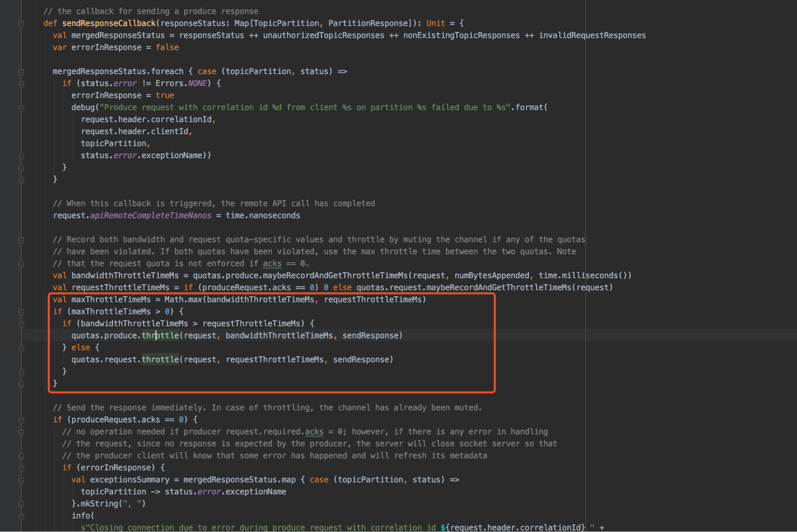The height and width of the screenshot is (532, 797).
Task: Click highlighted throttle in quotas.request.throttle call
Action: click(x=160, y=359)
